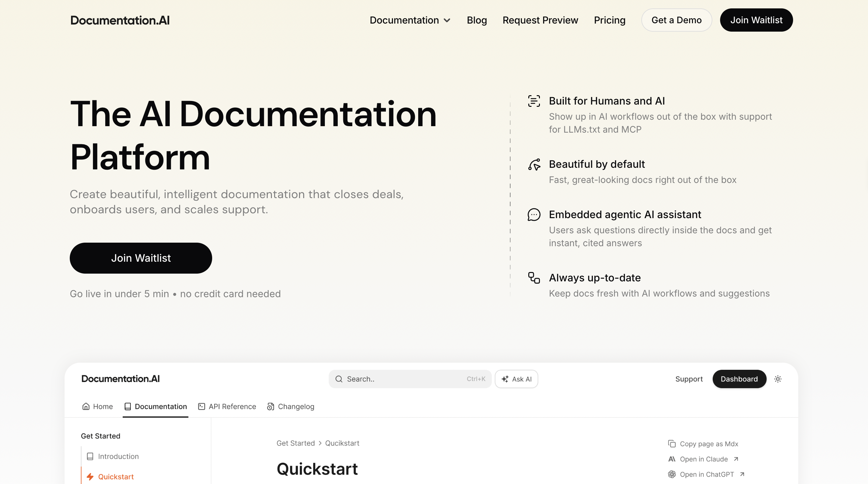The height and width of the screenshot is (484, 868).
Task: Open the Blog nav link
Action: click(x=476, y=20)
